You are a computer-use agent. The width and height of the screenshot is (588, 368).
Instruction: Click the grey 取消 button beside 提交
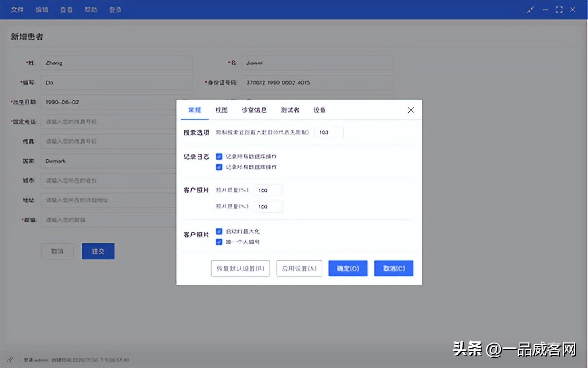pos(57,252)
